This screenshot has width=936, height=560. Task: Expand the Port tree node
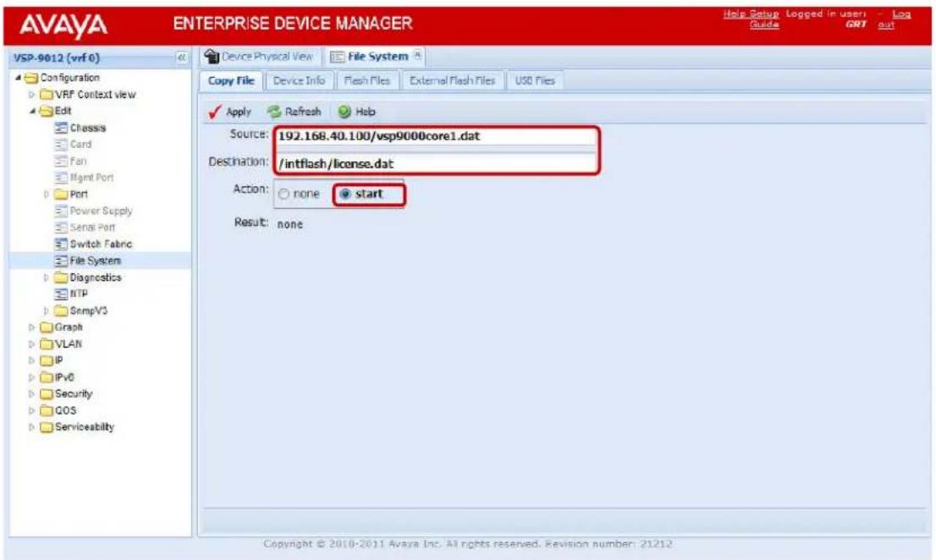point(47,195)
